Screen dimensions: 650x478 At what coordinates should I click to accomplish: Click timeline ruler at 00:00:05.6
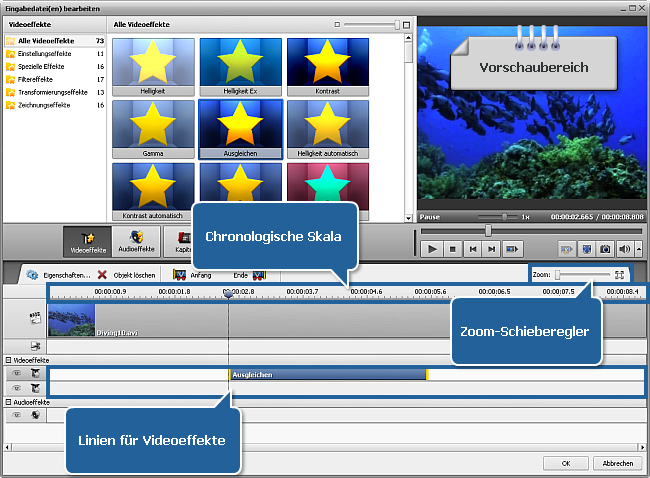(430, 291)
